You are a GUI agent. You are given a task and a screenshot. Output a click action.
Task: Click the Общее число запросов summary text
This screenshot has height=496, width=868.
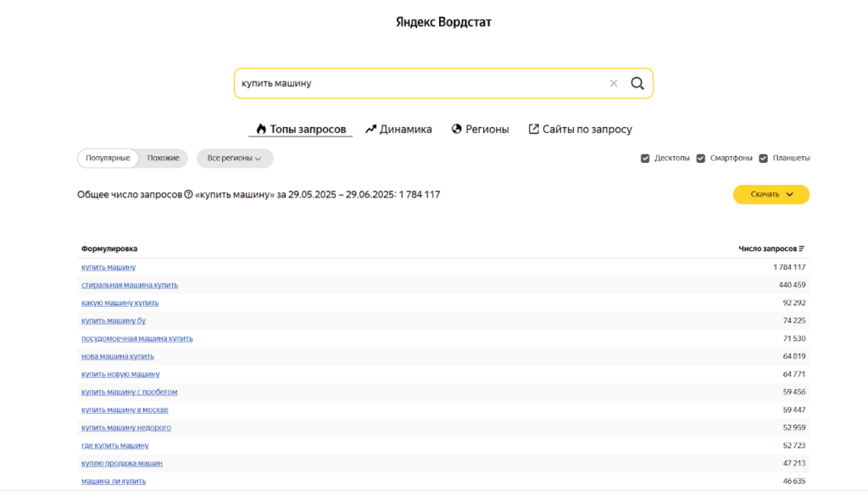[x=259, y=194]
